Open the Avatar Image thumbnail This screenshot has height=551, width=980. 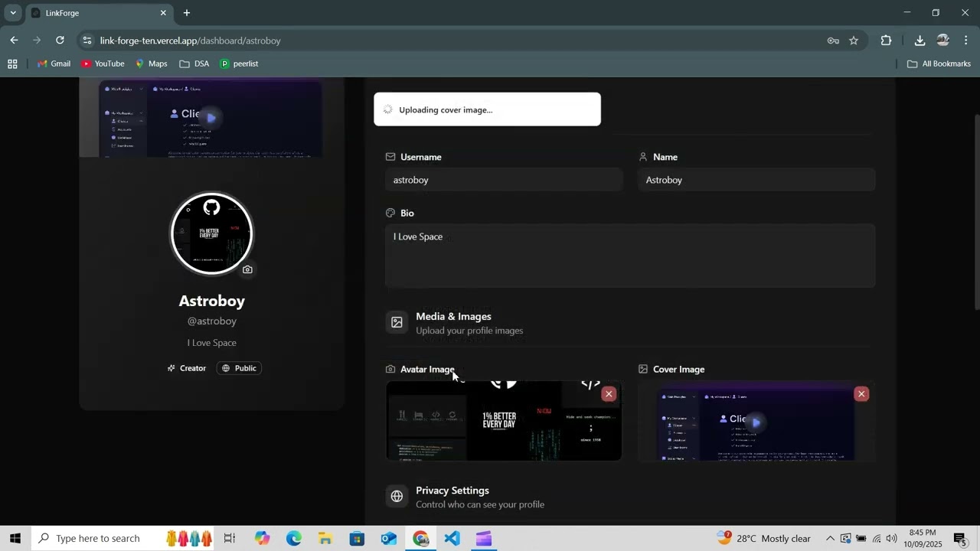[504, 421]
